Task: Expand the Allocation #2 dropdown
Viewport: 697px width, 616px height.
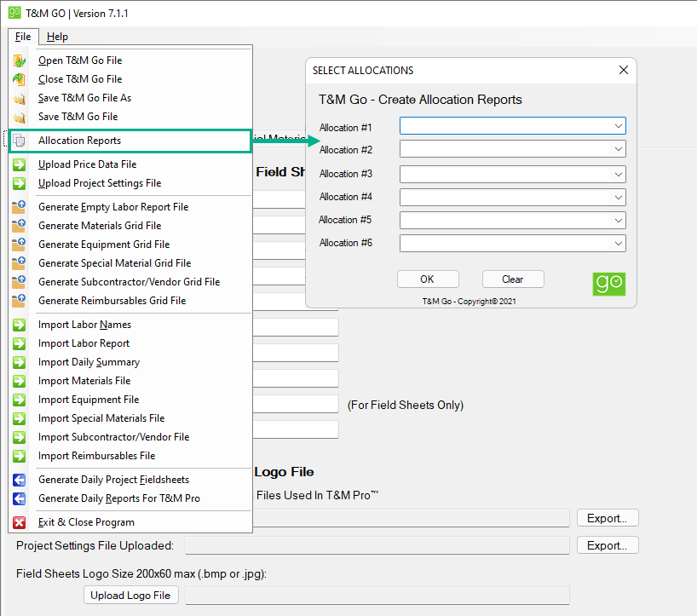Action: point(619,149)
